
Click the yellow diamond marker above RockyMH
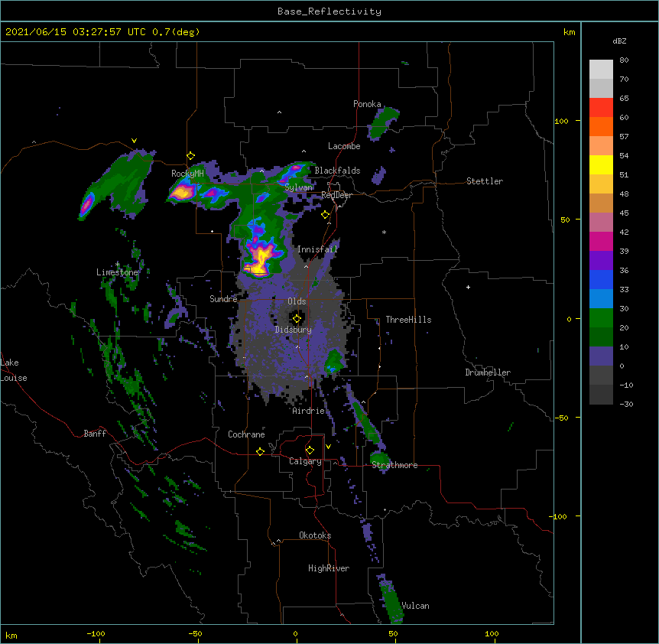[190, 156]
